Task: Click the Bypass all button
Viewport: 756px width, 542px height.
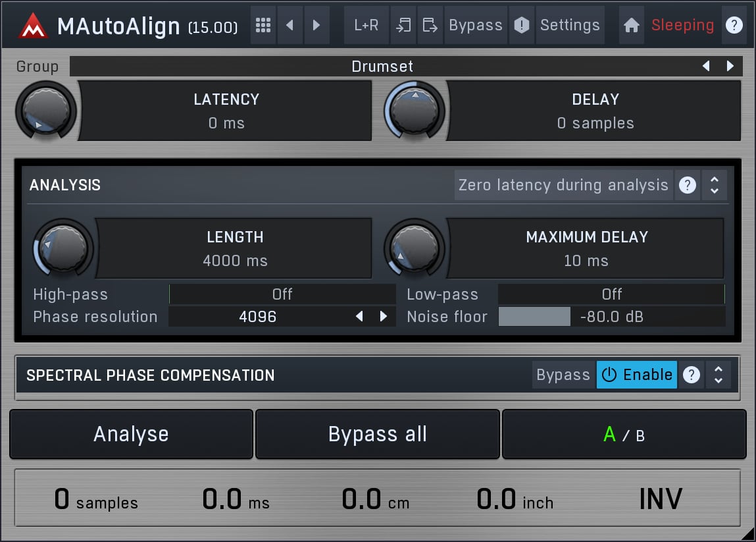Action: click(377, 434)
